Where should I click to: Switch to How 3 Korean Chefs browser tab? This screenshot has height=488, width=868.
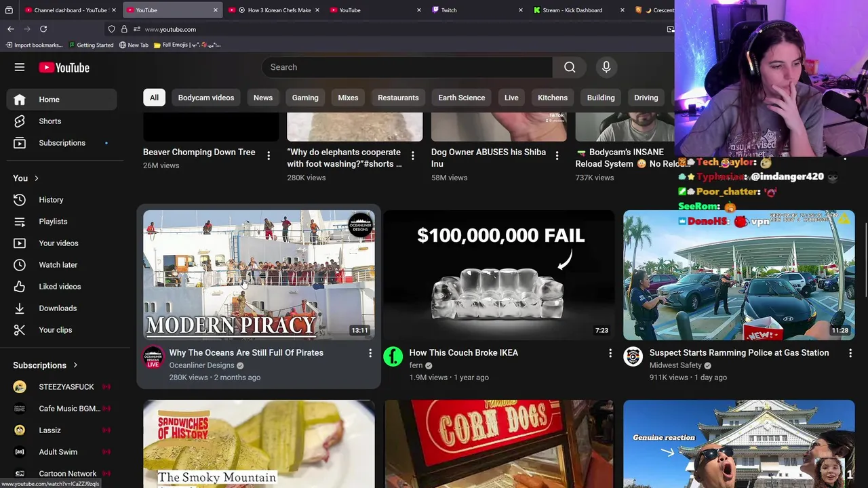click(274, 10)
